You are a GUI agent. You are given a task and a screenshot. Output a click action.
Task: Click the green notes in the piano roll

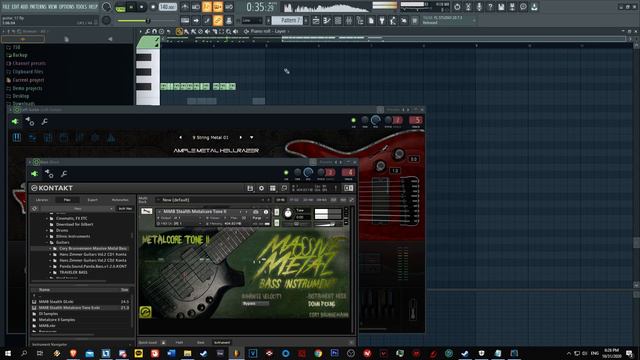click(x=198, y=86)
